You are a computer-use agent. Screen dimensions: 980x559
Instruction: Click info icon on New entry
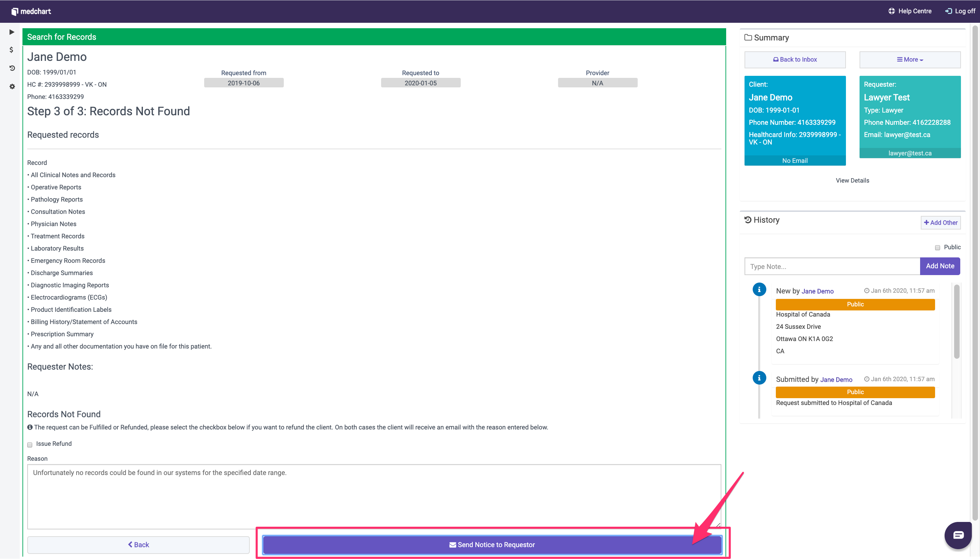(759, 289)
